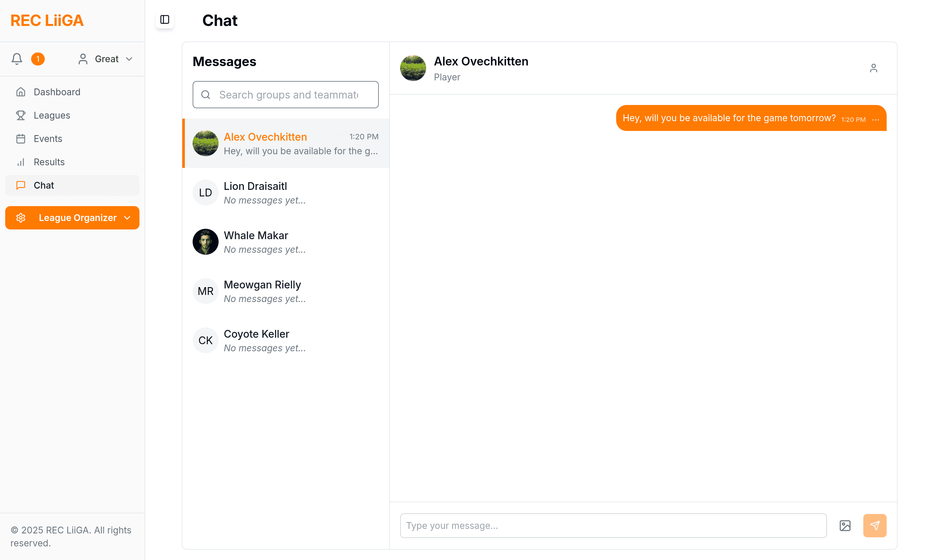The height and width of the screenshot is (560, 934).
Task: Expand the League Organizer menu
Action: 72,218
